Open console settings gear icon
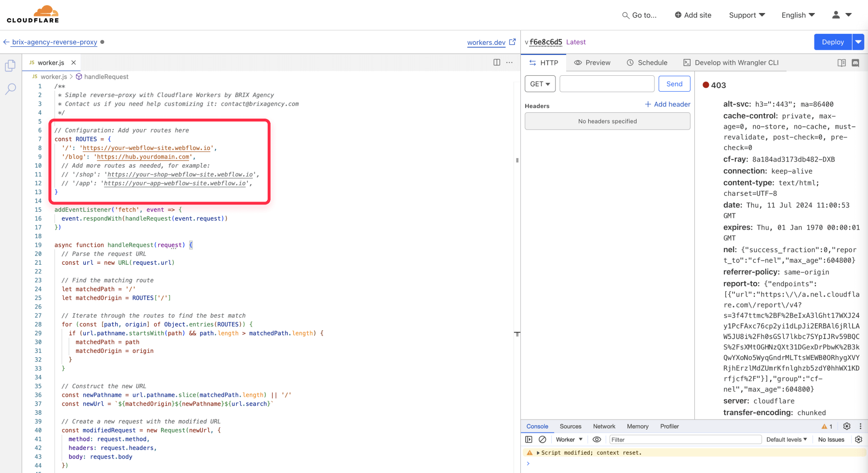The image size is (868, 473). (858, 439)
